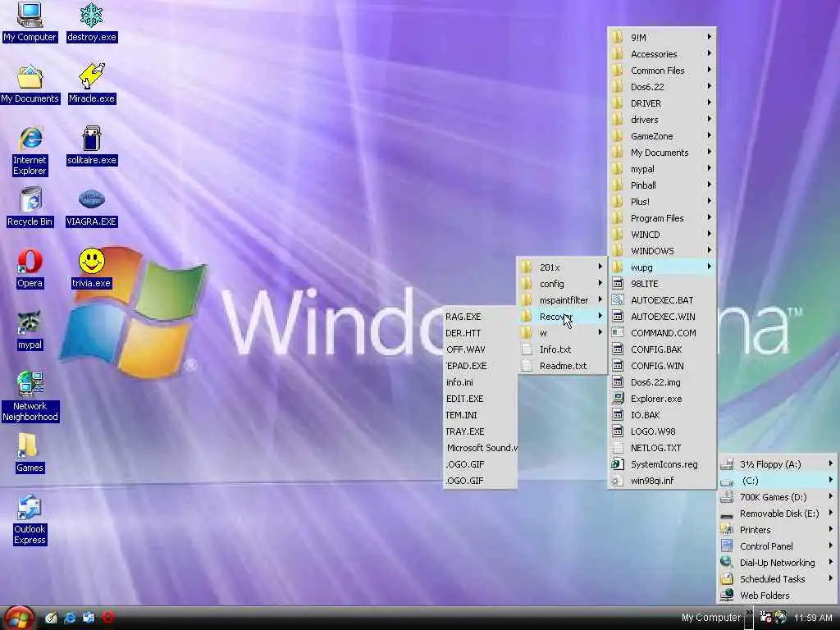Expand the DRIVER folder entry
The width and height of the screenshot is (840, 630).
pos(662,103)
